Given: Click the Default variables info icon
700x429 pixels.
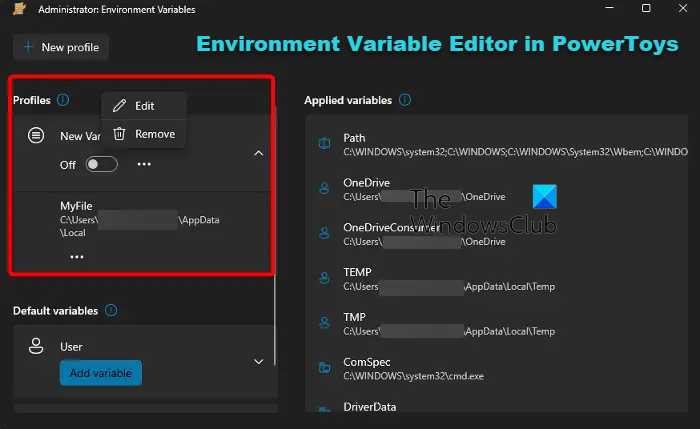Looking at the screenshot, I should [110, 311].
